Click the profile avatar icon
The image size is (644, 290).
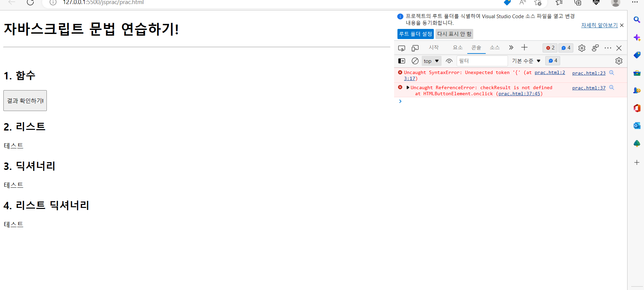[615, 2]
